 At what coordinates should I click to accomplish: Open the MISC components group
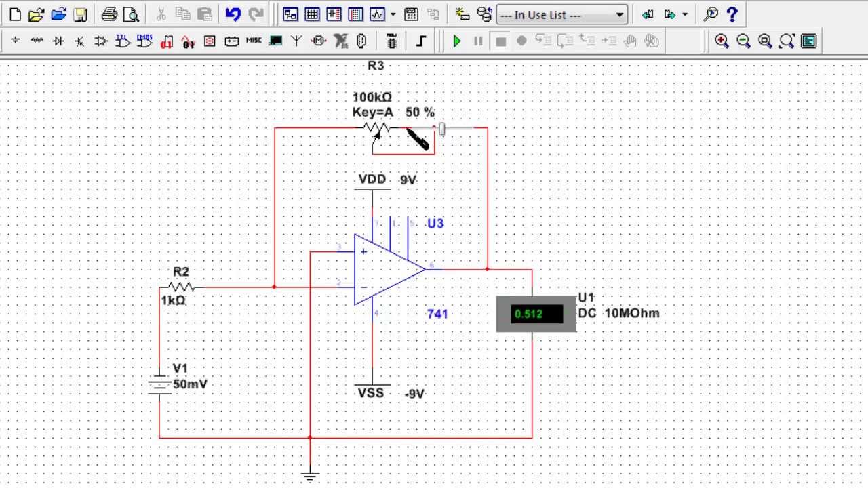click(x=254, y=41)
